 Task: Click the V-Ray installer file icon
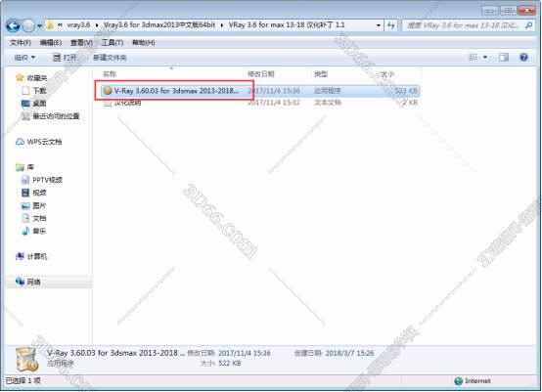[108, 91]
